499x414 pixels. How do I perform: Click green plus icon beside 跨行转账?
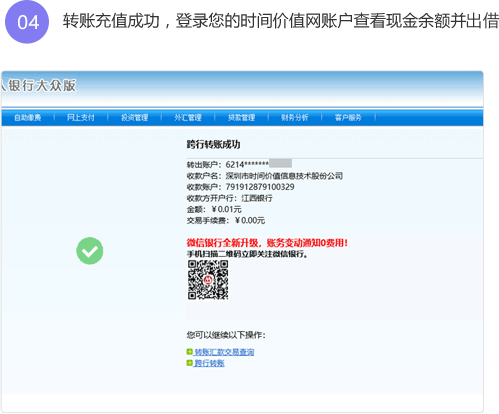(x=190, y=363)
